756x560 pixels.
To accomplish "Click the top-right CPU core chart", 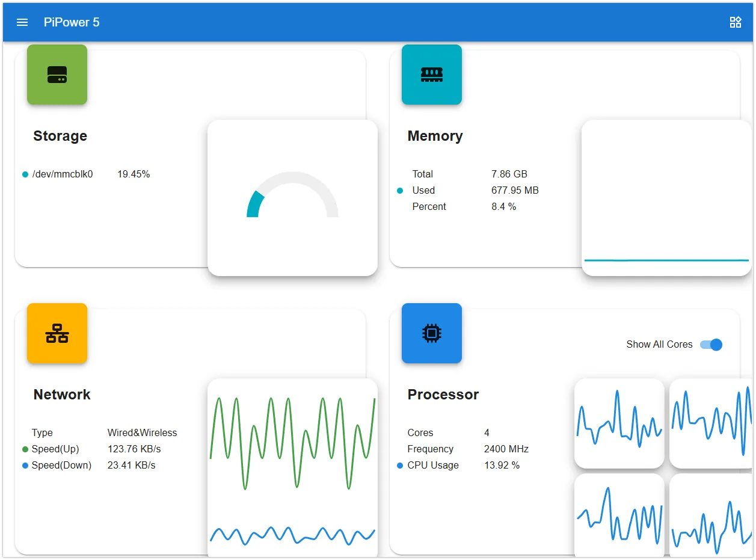I will (x=711, y=423).
